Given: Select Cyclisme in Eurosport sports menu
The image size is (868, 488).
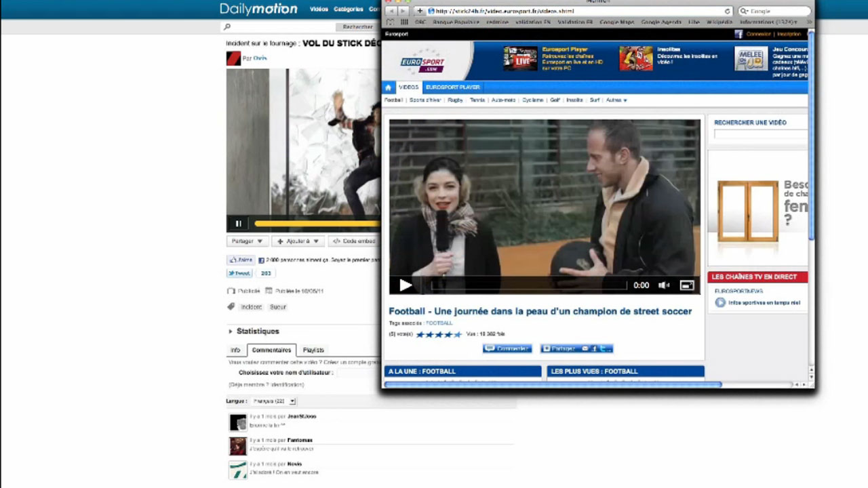Looking at the screenshot, I should [532, 100].
